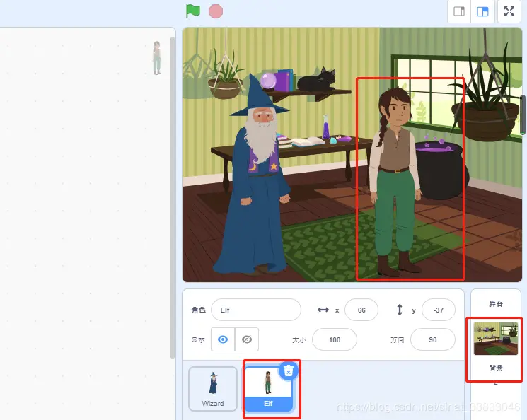Screen dimensions: 527x420
Task: Switch to small stage layout
Action: coord(459,11)
